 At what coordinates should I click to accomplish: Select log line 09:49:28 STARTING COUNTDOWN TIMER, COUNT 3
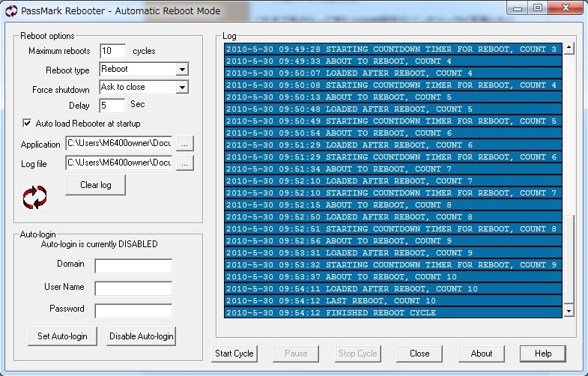[x=393, y=49]
